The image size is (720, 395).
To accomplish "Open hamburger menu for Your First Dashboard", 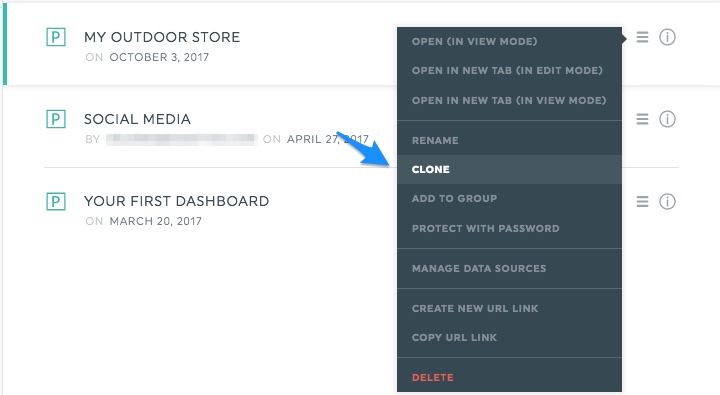I will (x=642, y=202).
